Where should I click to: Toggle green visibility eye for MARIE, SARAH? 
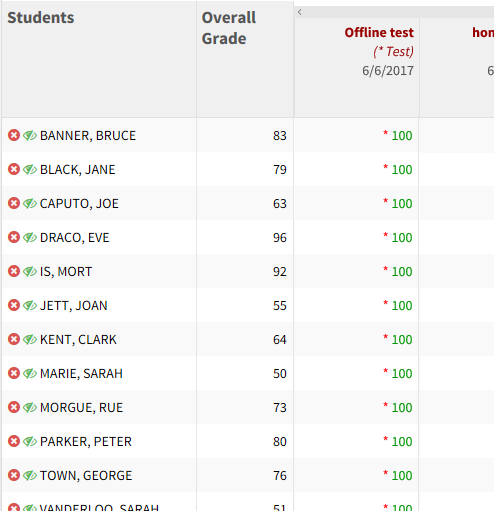30,373
